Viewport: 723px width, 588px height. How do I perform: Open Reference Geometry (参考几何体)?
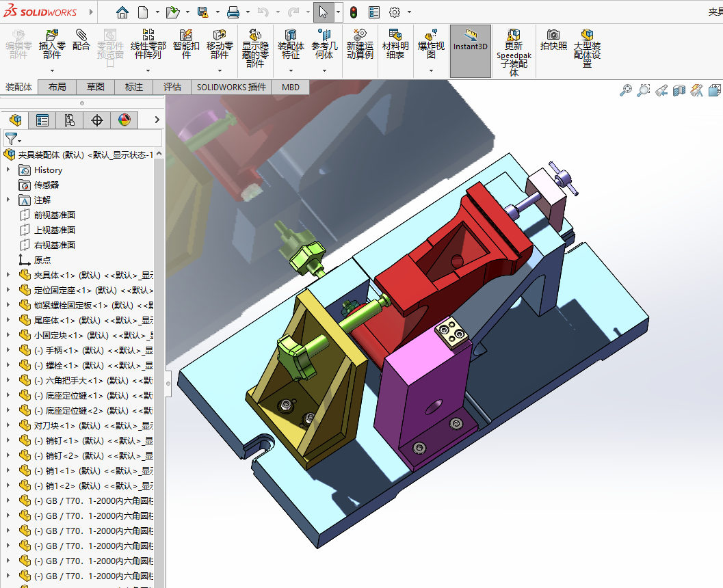pyautogui.click(x=325, y=44)
